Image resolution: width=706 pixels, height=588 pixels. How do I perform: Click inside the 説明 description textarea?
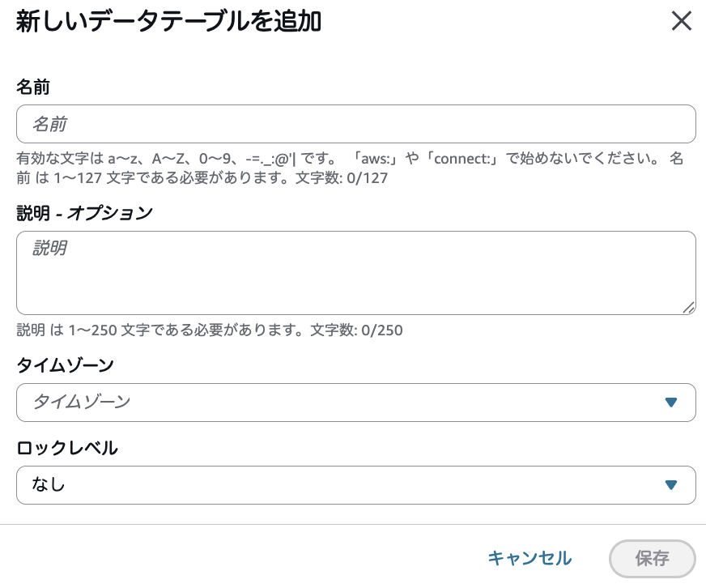pyautogui.click(x=356, y=272)
